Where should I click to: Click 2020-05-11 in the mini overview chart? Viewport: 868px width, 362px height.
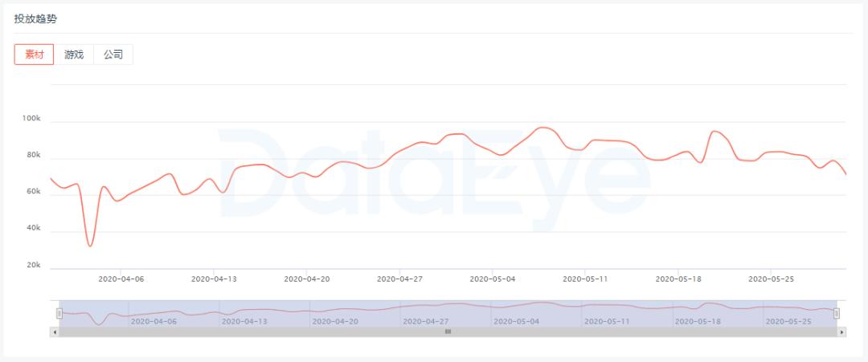[x=608, y=320]
